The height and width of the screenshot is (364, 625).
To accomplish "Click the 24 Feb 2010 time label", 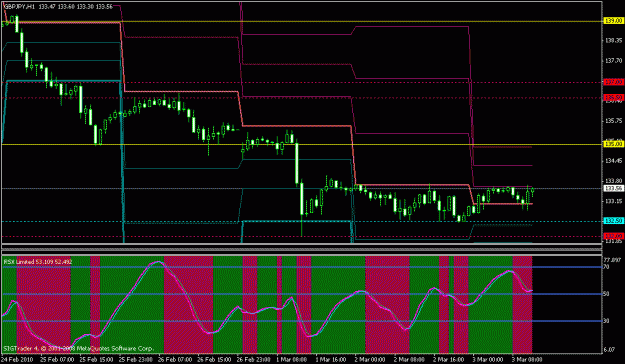I will point(18,359).
